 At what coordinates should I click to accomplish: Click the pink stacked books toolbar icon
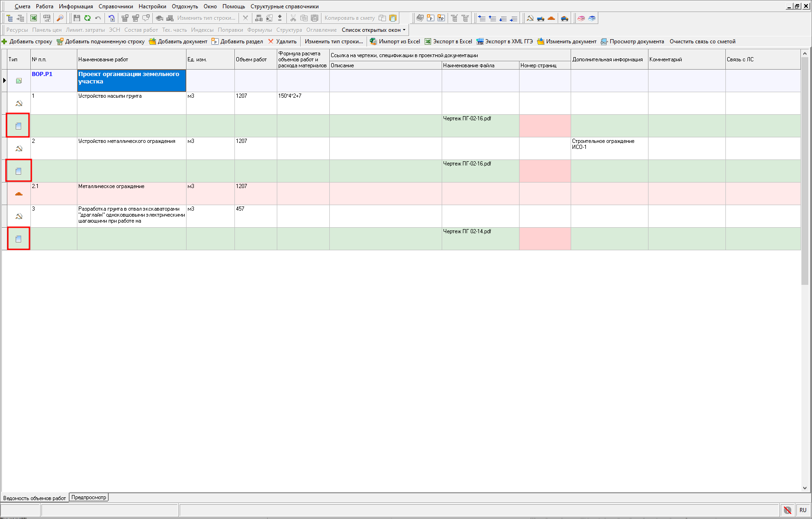click(581, 18)
